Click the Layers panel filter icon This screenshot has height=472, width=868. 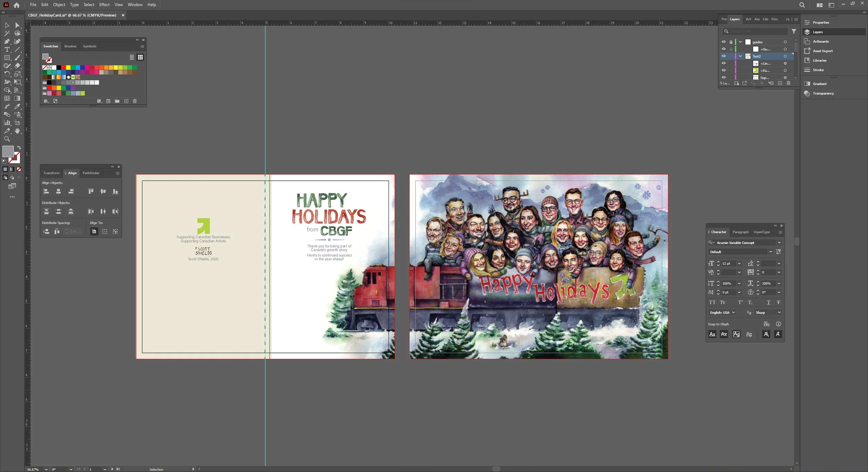(794, 31)
